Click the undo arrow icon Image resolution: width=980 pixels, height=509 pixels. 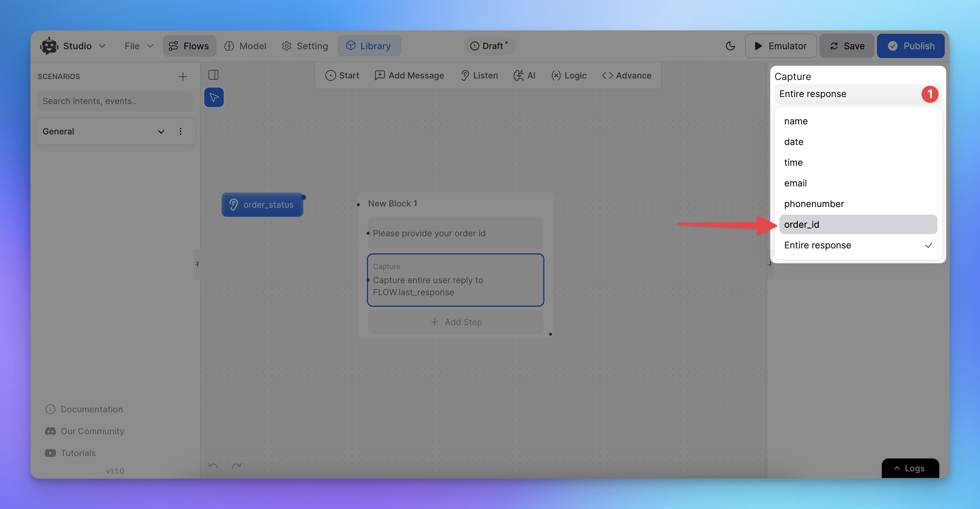pyautogui.click(x=213, y=466)
